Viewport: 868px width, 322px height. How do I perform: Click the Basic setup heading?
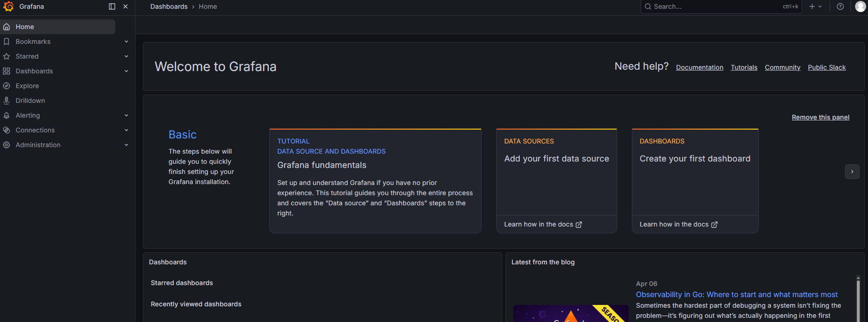pos(183,134)
